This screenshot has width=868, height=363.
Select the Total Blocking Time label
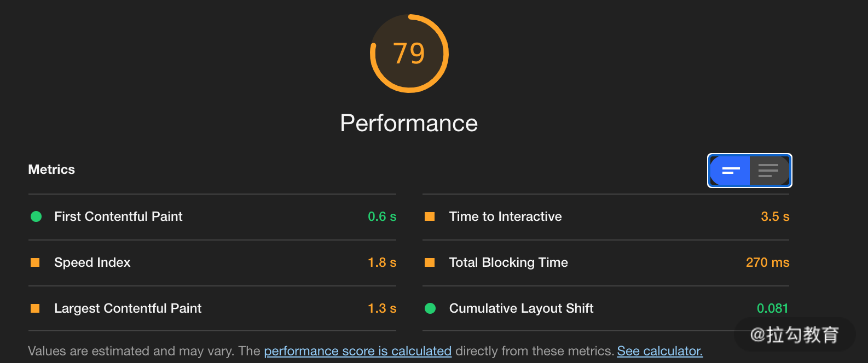tap(508, 262)
